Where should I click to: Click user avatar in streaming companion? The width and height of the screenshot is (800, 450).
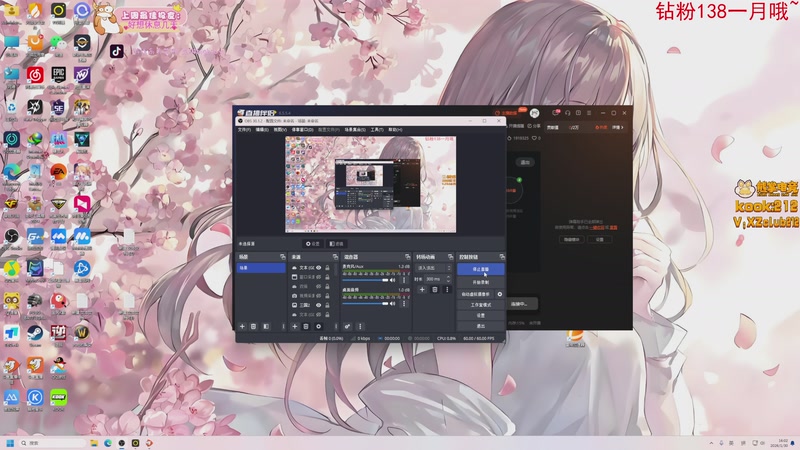click(534, 113)
